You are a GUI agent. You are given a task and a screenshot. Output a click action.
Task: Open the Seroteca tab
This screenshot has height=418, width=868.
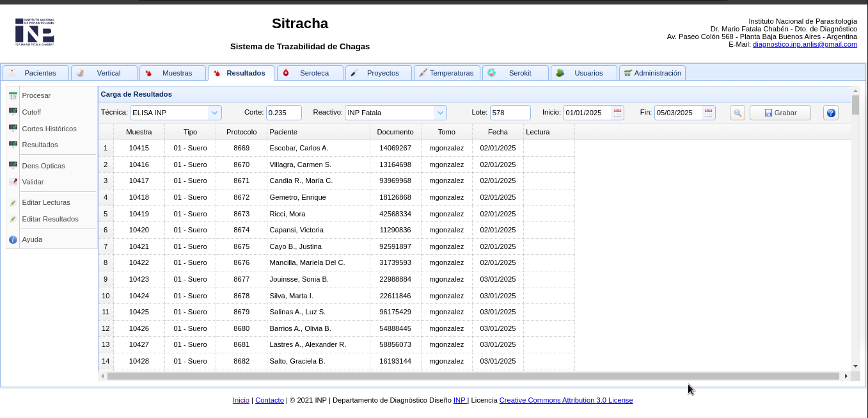click(x=310, y=73)
